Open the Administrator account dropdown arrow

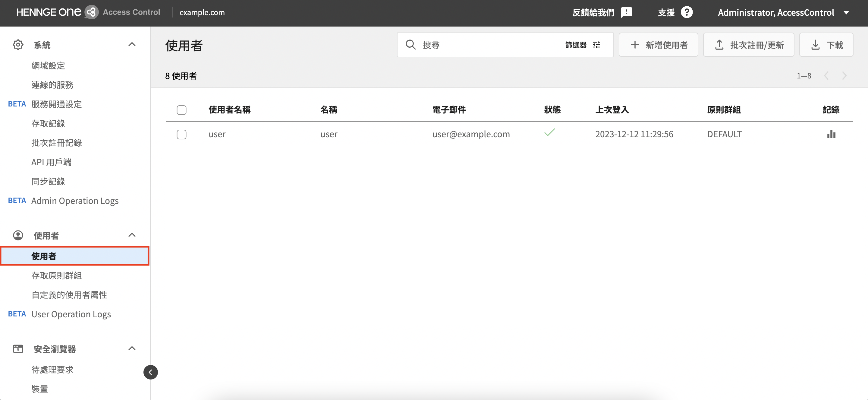click(846, 12)
